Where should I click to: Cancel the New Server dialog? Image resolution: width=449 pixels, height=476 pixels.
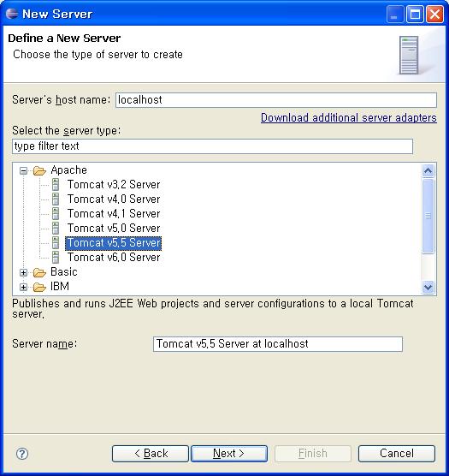click(x=397, y=454)
